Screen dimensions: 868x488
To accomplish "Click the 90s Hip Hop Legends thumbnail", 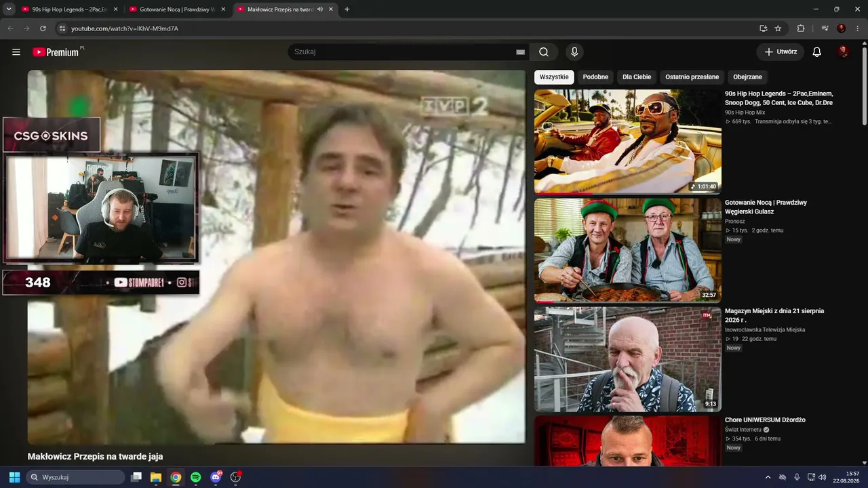I will point(628,142).
